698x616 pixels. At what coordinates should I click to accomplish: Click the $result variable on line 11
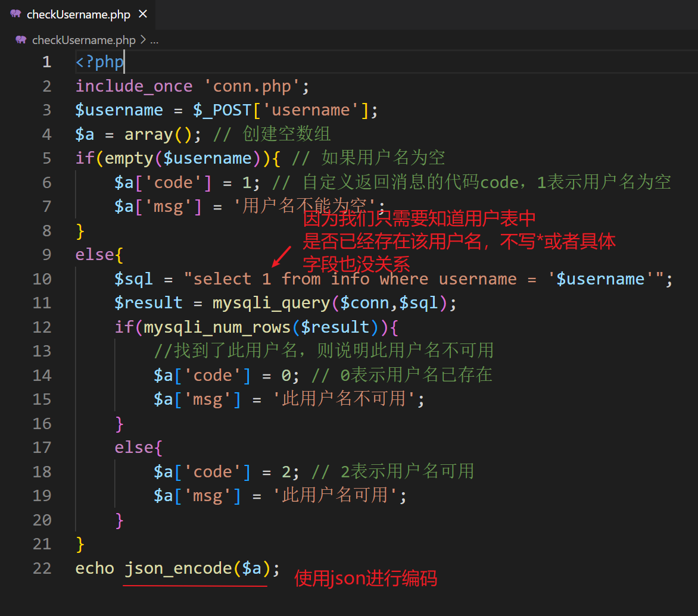coord(148,303)
